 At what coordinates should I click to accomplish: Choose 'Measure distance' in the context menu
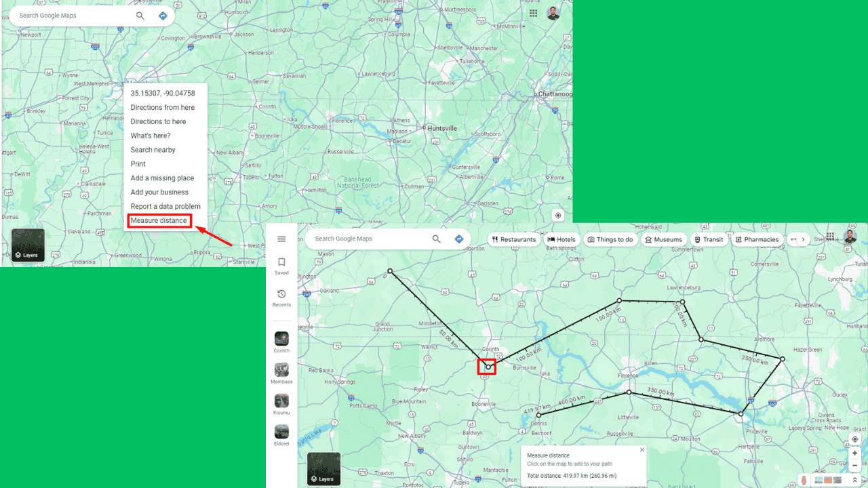pyautogui.click(x=159, y=220)
